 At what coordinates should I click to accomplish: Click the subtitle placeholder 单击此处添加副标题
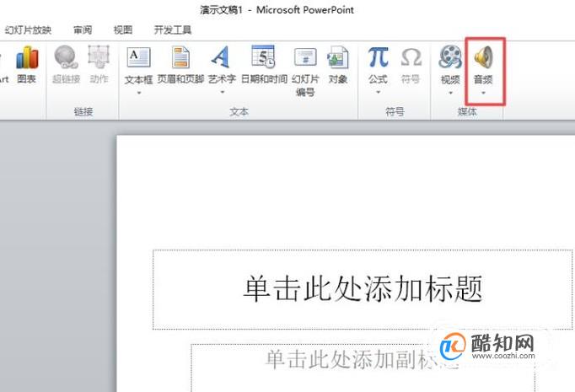(x=363, y=368)
